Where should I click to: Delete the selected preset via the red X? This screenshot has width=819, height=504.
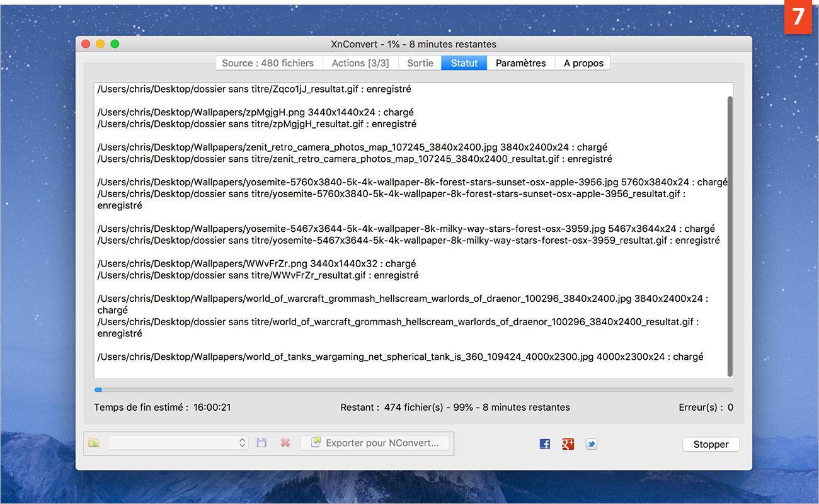click(x=285, y=442)
